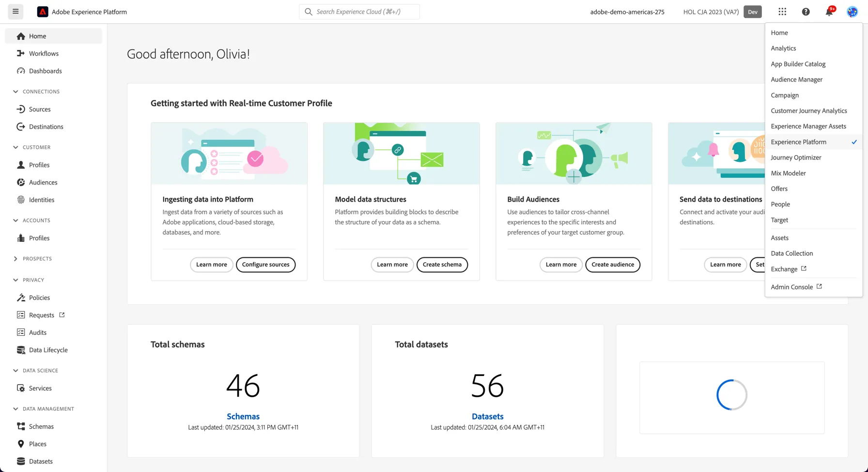Collapse the Connections section
868x472 pixels.
(15, 92)
